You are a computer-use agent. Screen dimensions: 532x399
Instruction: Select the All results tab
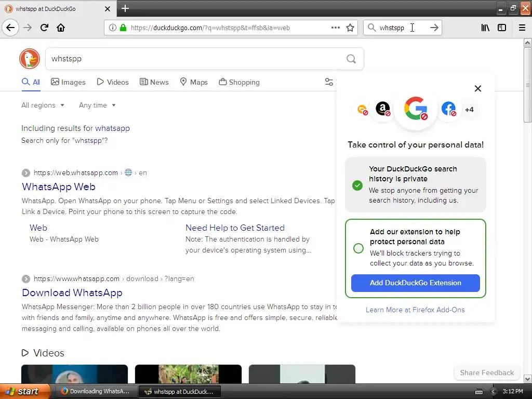coord(31,82)
